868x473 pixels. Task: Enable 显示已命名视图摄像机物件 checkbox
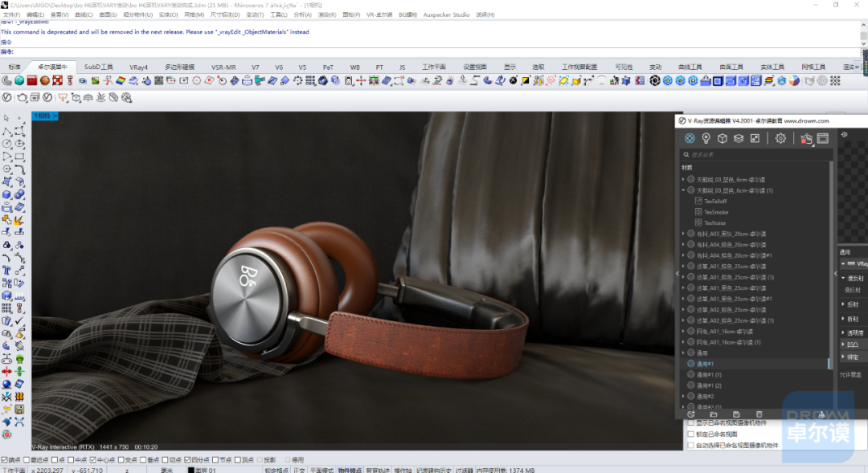[691, 423]
